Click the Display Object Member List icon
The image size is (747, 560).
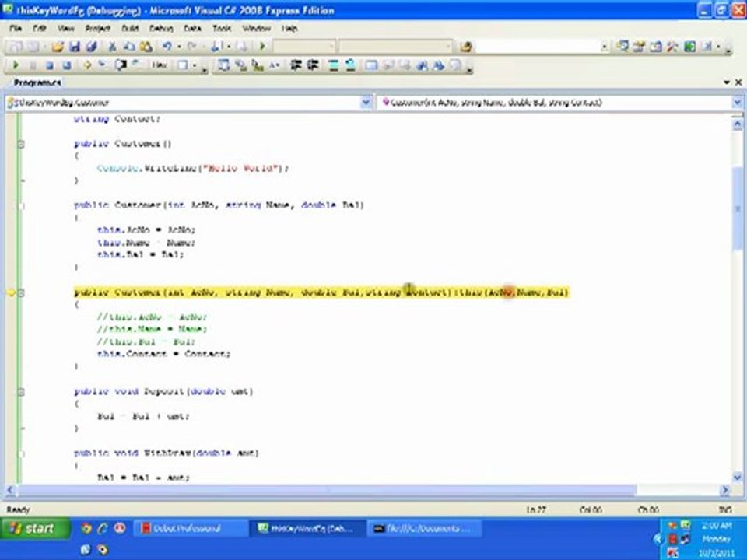(x=223, y=65)
